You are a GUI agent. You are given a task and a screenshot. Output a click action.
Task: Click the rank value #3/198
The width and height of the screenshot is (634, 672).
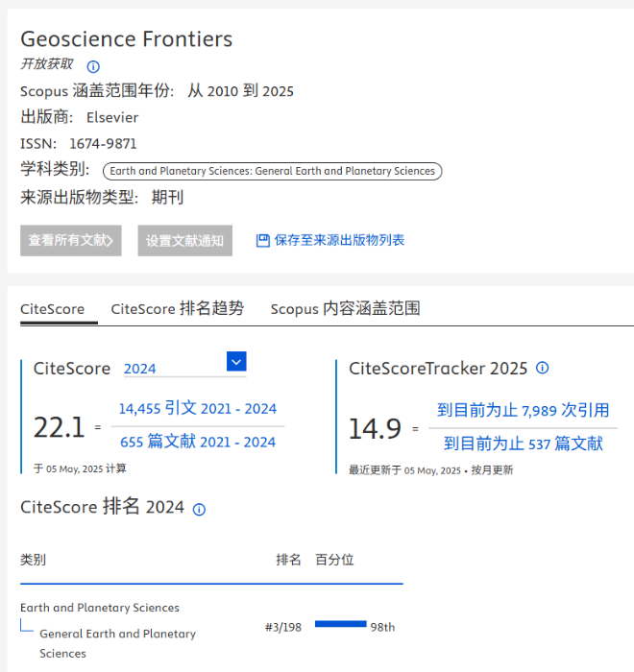(x=283, y=628)
